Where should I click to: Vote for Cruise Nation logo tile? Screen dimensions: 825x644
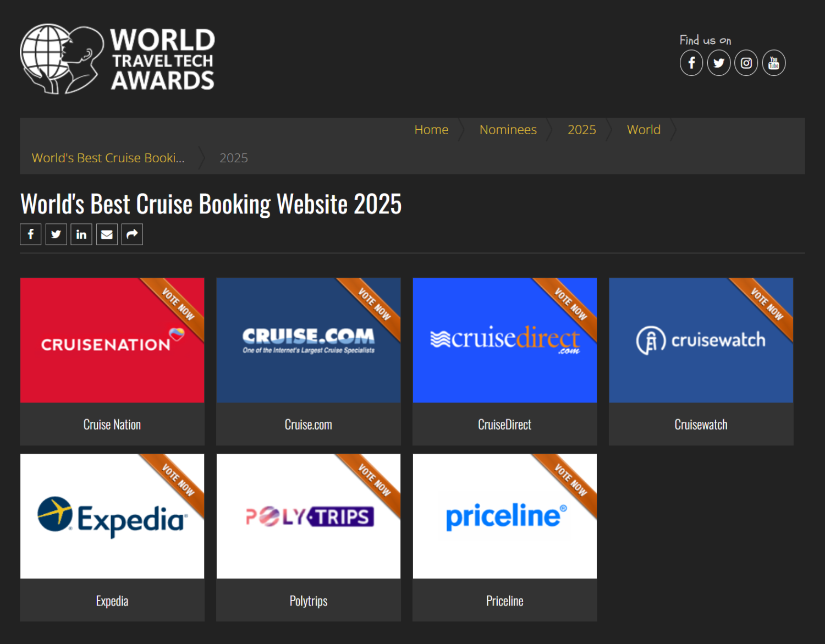coord(112,340)
